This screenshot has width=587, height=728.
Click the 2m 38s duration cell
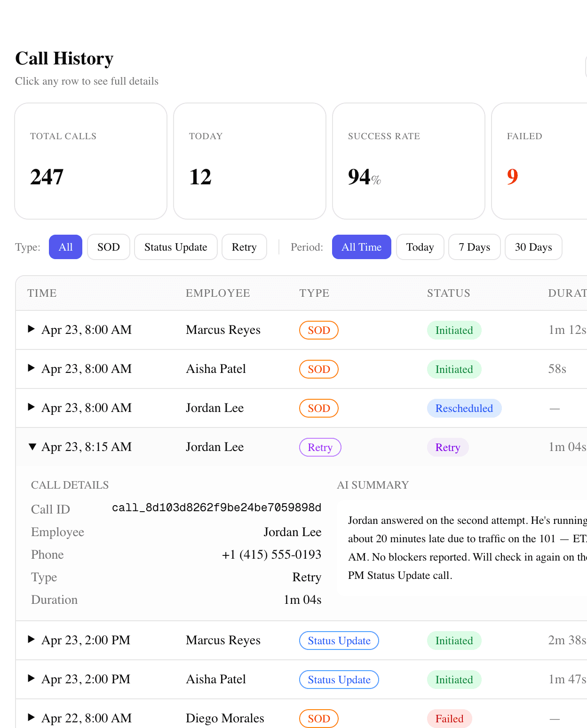click(x=567, y=640)
